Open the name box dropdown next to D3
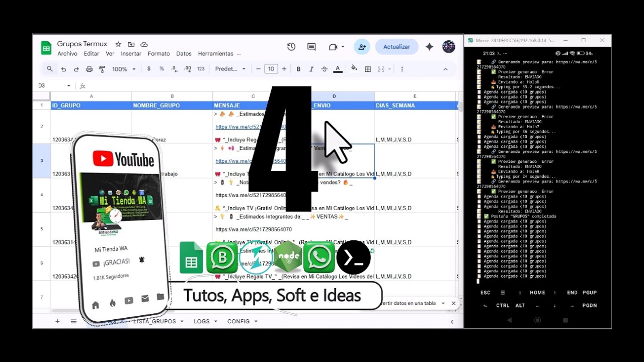 tap(69, 86)
